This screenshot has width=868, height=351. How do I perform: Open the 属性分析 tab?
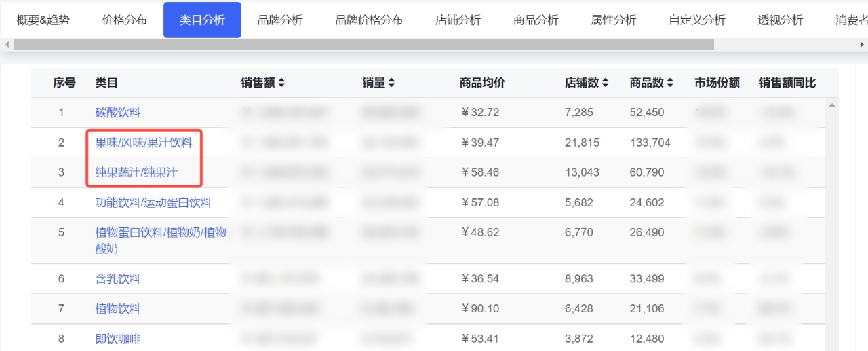click(614, 20)
